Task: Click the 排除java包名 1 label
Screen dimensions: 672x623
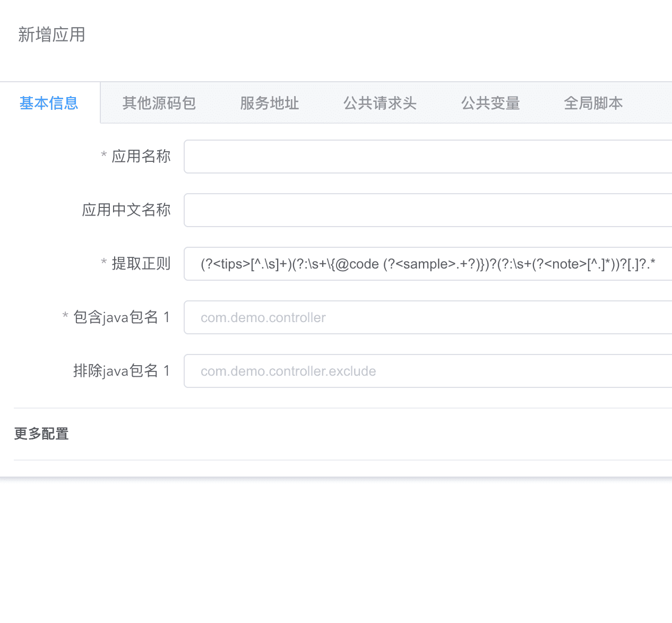Action: (x=122, y=371)
